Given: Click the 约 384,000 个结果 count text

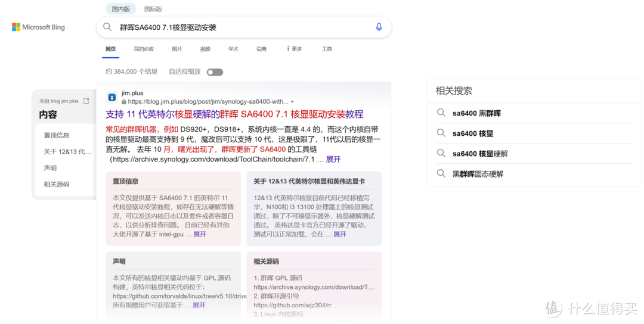Looking at the screenshot, I should (x=131, y=71).
